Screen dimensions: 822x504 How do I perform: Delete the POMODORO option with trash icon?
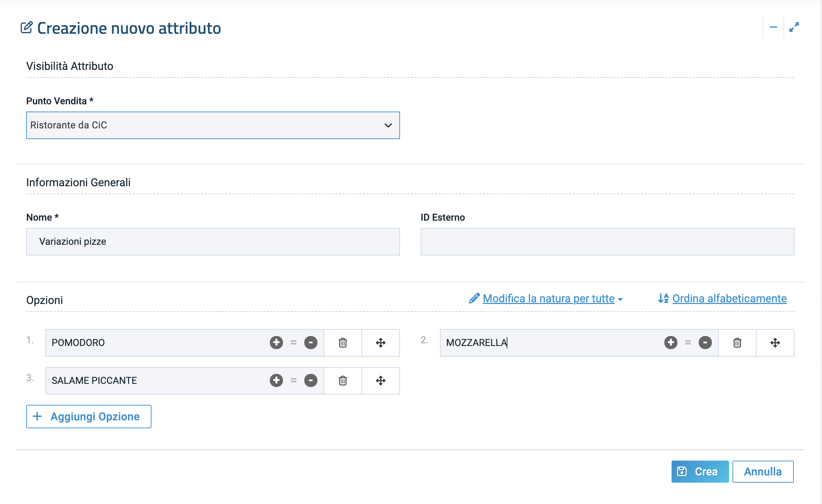[x=342, y=343]
